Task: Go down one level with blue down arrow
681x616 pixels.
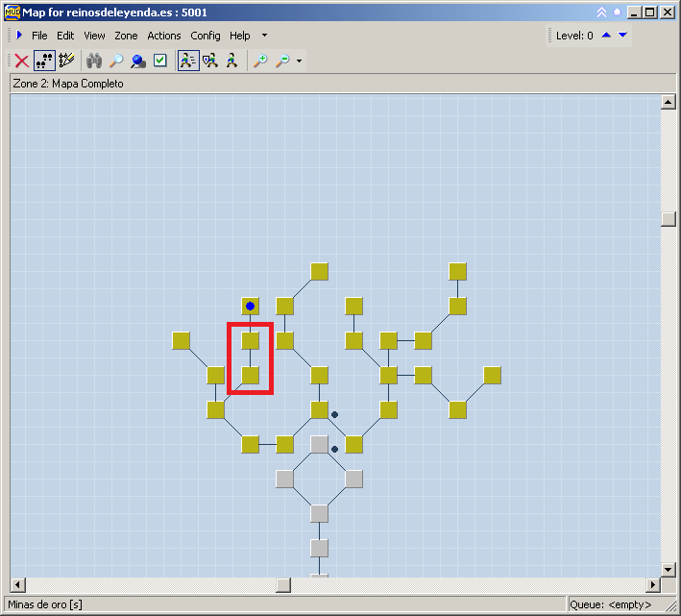Action: tap(623, 36)
